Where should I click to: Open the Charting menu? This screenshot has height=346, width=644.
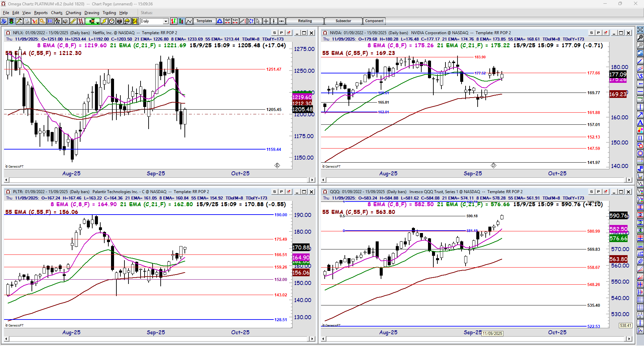[x=73, y=13]
